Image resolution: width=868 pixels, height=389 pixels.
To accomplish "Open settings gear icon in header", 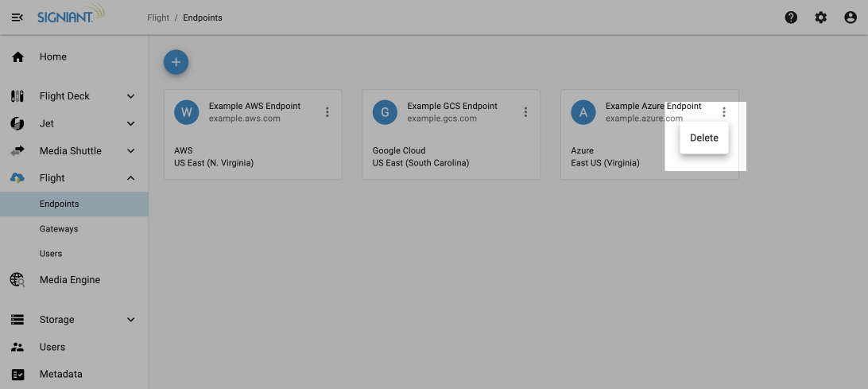I will coord(821,18).
